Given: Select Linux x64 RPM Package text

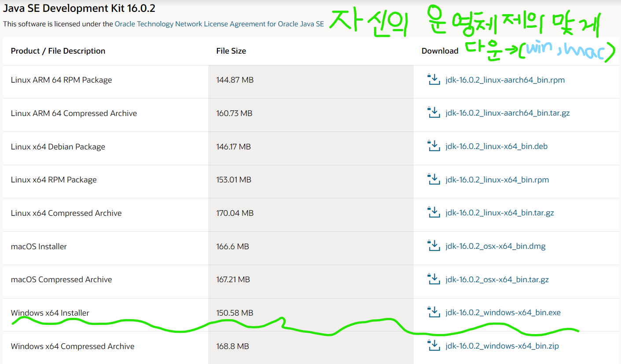Looking at the screenshot, I should coord(54,180).
